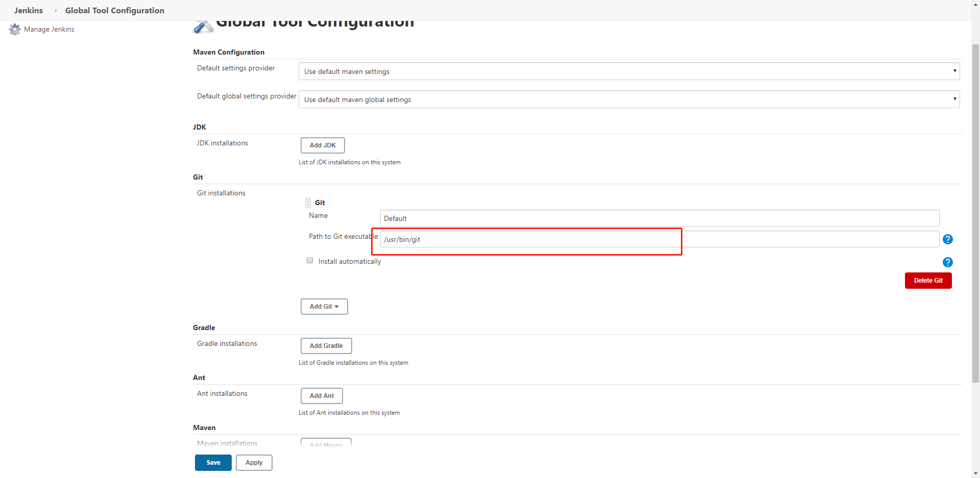The image size is (980, 478).
Task: Click the Ant section heading
Action: 199,378
